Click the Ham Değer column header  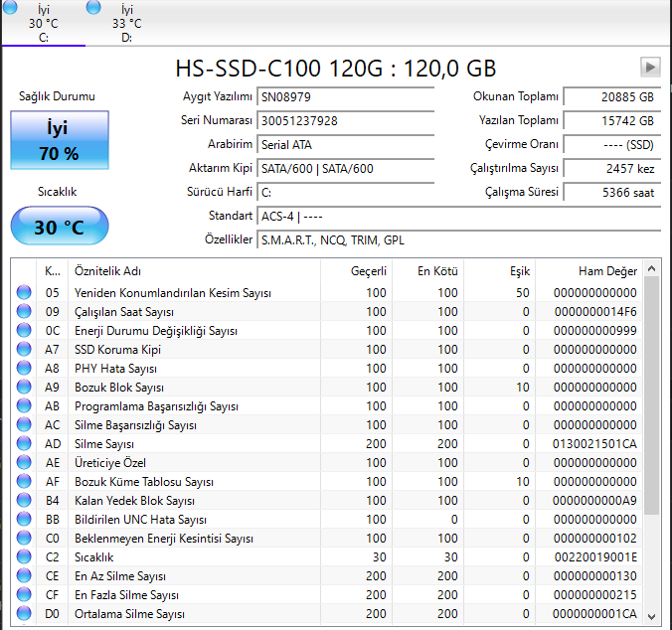(x=607, y=271)
